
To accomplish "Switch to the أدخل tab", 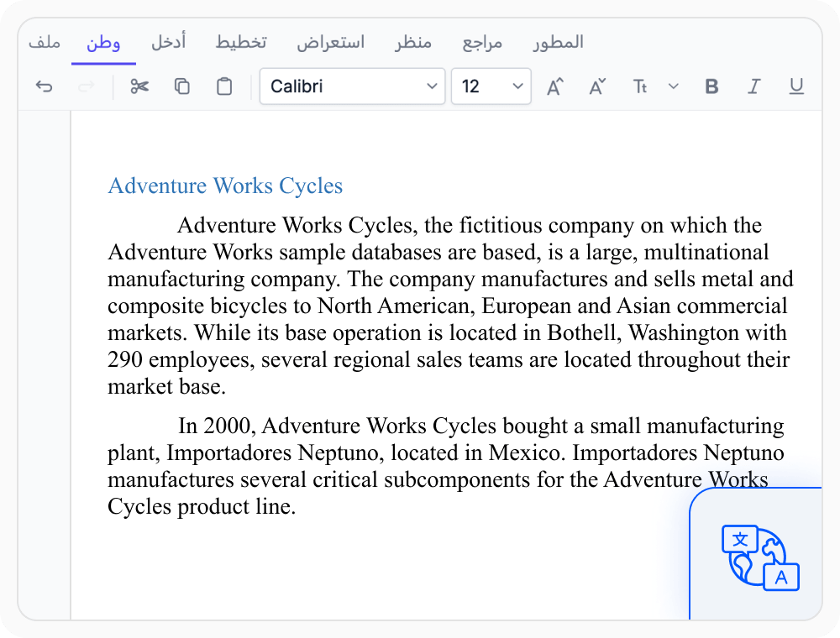I will pos(168,42).
